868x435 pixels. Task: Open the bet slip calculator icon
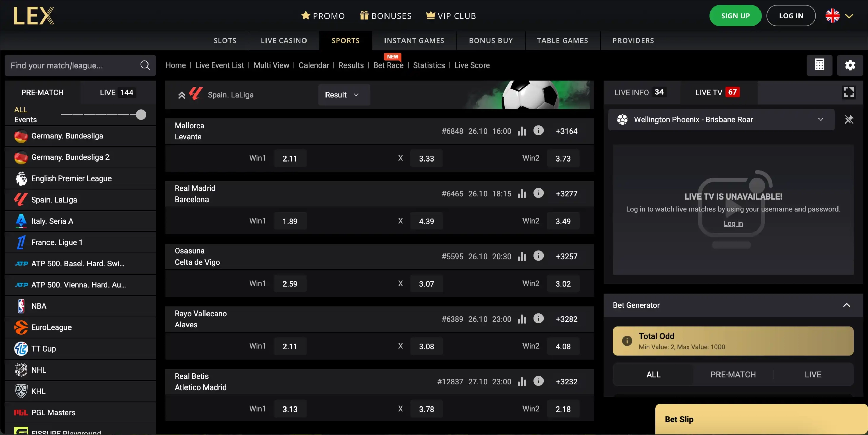tap(820, 65)
